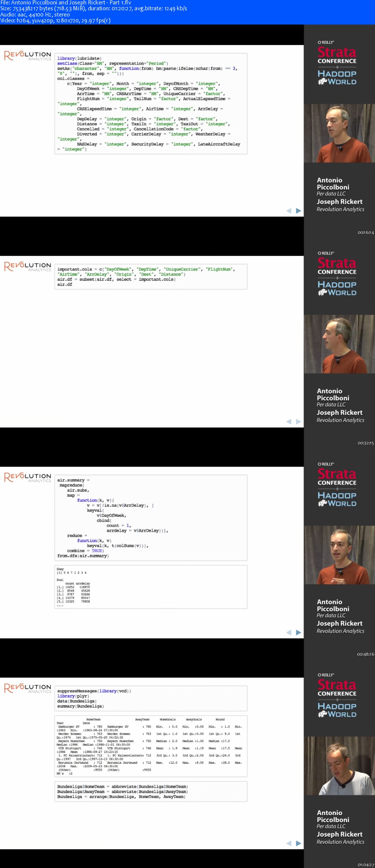Click next-slide arrow on the important.cols slide

tap(298, 421)
